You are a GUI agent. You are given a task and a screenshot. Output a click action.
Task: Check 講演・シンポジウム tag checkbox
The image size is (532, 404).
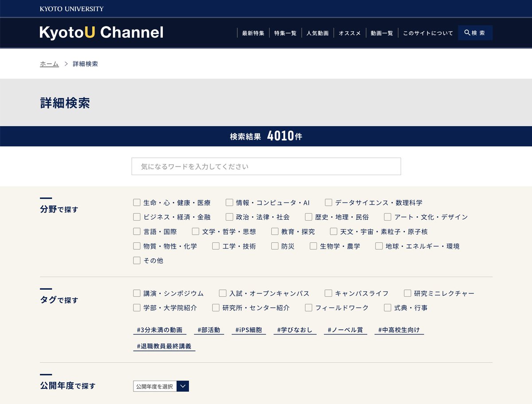[137, 293]
